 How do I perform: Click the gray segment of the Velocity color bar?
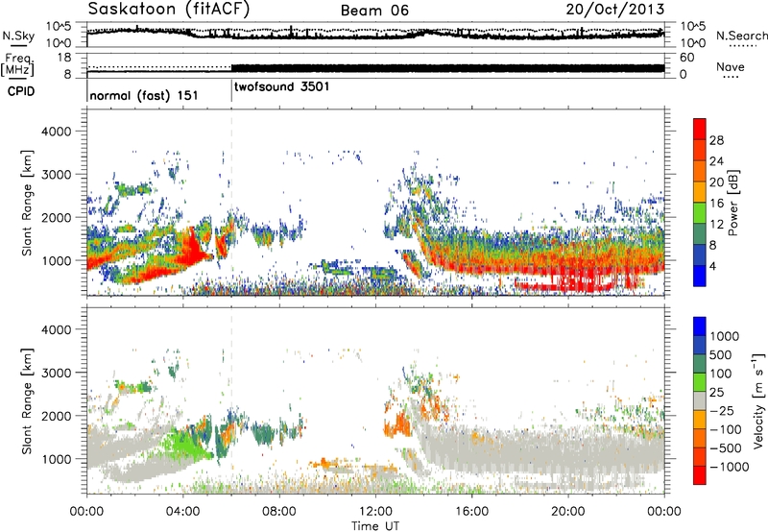click(700, 401)
